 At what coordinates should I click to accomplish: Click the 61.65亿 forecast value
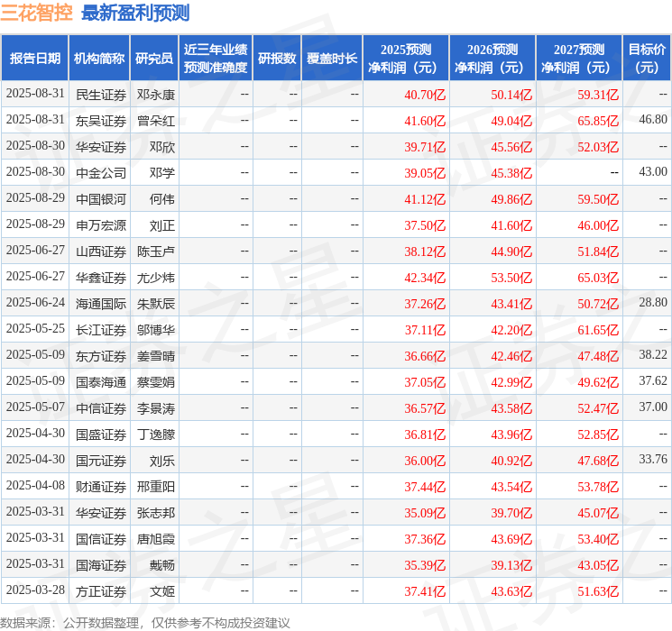click(598, 330)
